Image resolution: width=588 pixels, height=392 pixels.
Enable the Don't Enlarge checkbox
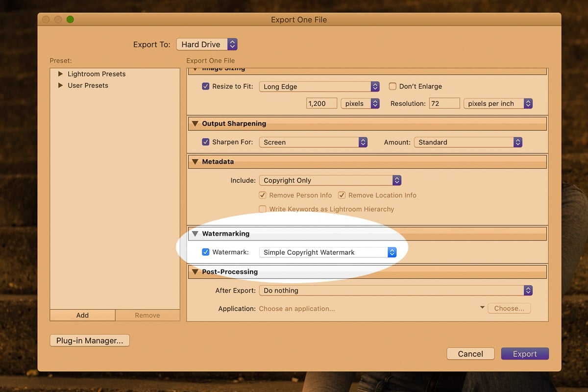click(x=392, y=86)
